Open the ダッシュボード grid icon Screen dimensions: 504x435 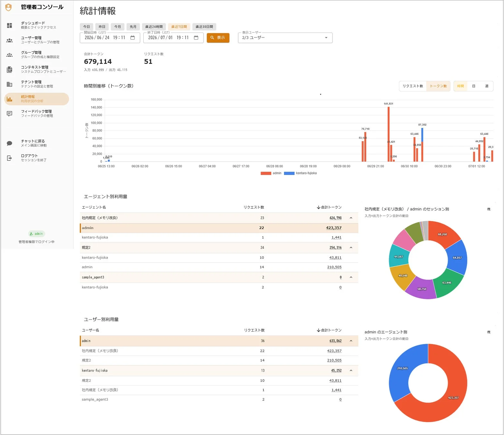[x=9, y=25]
